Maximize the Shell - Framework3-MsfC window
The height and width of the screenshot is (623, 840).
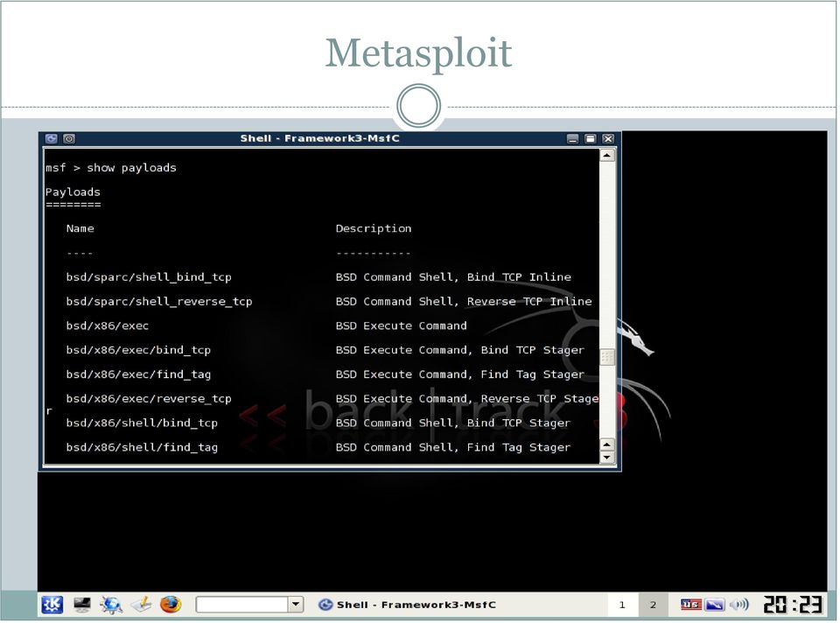(x=591, y=139)
